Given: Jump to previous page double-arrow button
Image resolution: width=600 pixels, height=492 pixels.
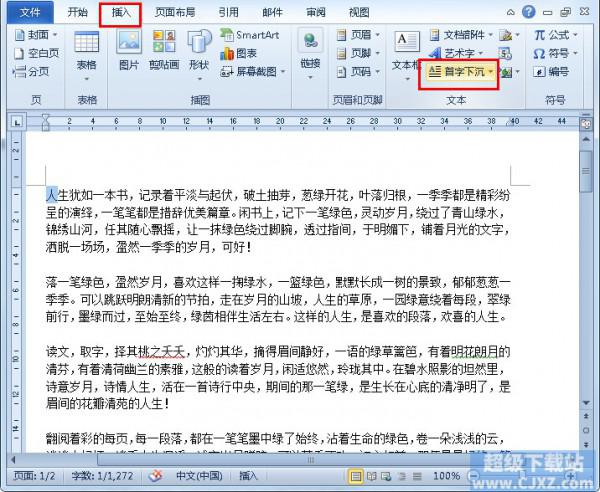Looking at the screenshot, I should [586, 416].
